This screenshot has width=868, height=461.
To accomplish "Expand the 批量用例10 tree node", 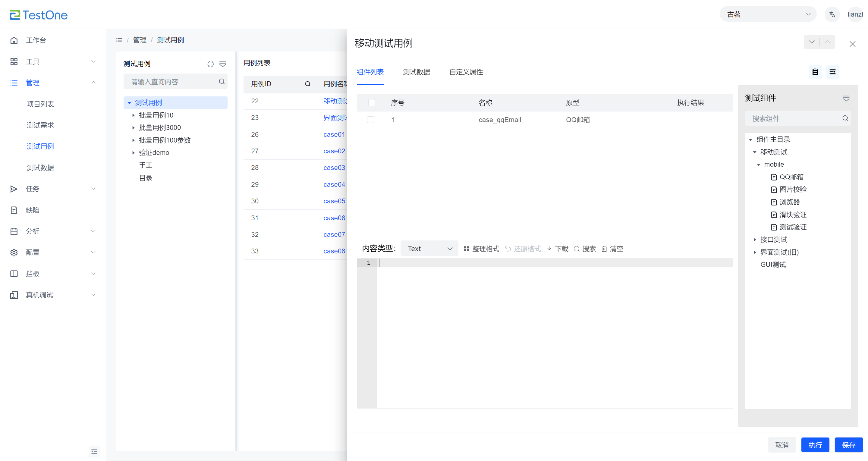I will 134,116.
